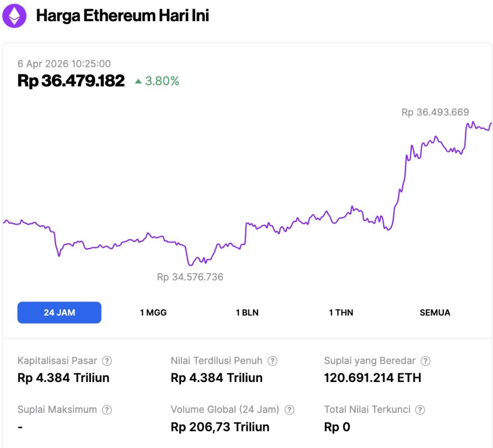493x448 pixels.
Task: Click the low label Rp 34.576.736
Action: [x=190, y=277]
